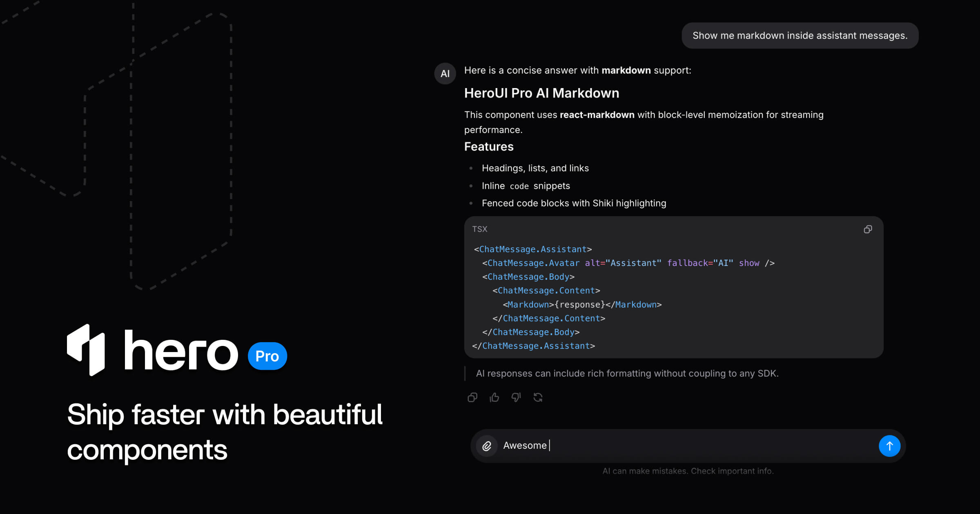Screen dimensions: 980x514
Task: Copy the assistant message
Action: pos(472,397)
